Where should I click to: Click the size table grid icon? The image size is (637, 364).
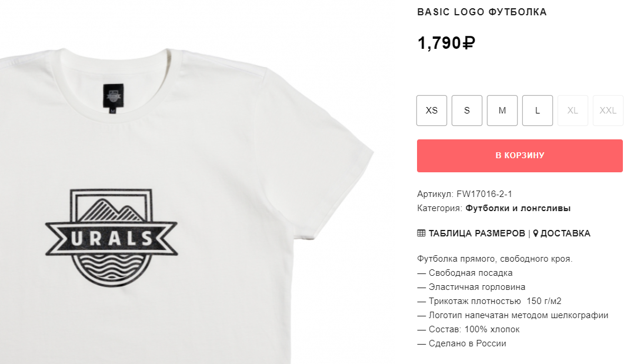pyautogui.click(x=421, y=233)
